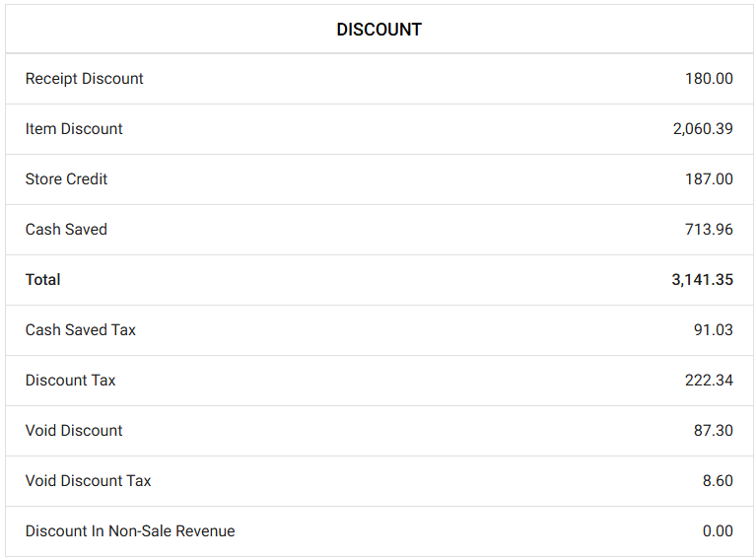Click the Store Credit value 187.00
The width and height of the screenshot is (756, 560).
[x=709, y=179]
